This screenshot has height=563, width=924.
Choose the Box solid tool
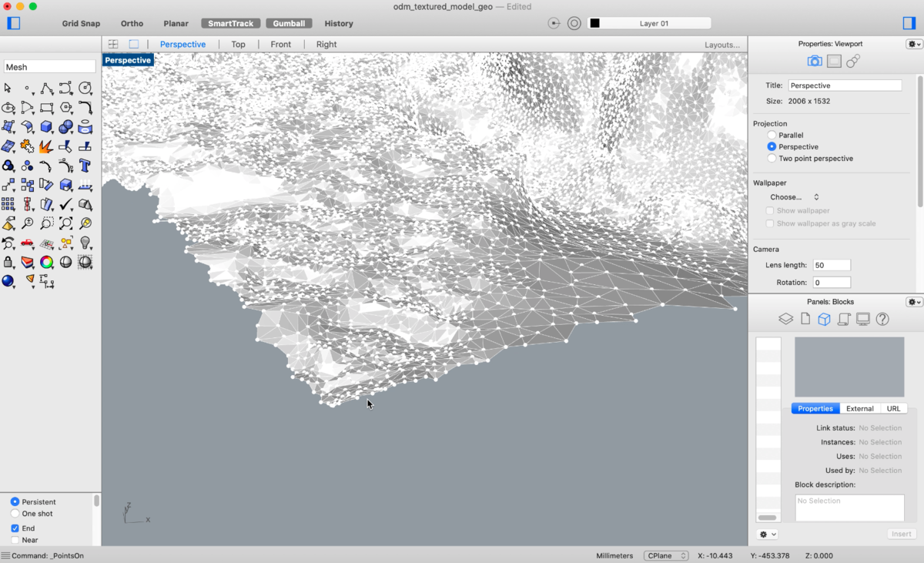[x=46, y=127]
